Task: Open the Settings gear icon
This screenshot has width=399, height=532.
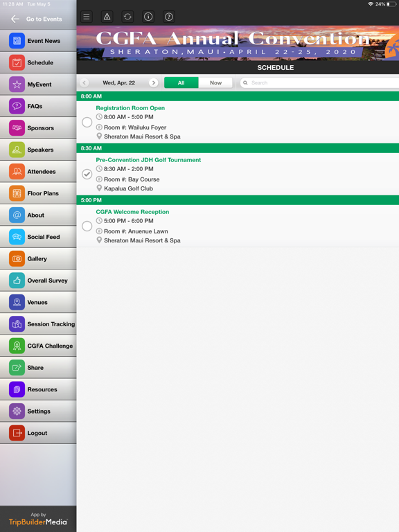Action: tap(17, 411)
